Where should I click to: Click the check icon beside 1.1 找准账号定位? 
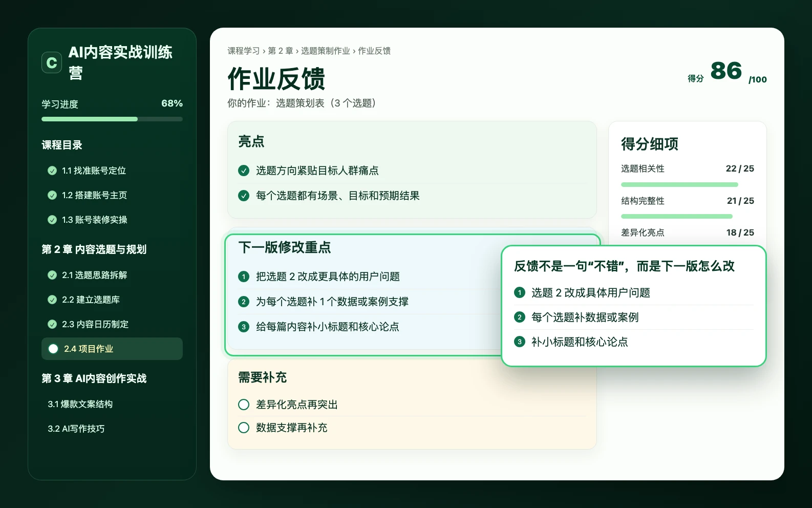(x=52, y=171)
